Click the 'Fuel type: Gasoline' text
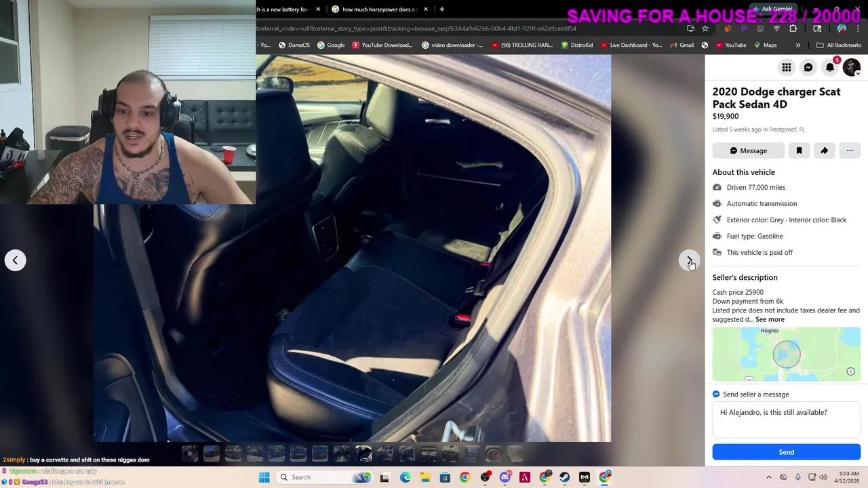Image resolution: width=868 pixels, height=488 pixels. pos(755,237)
